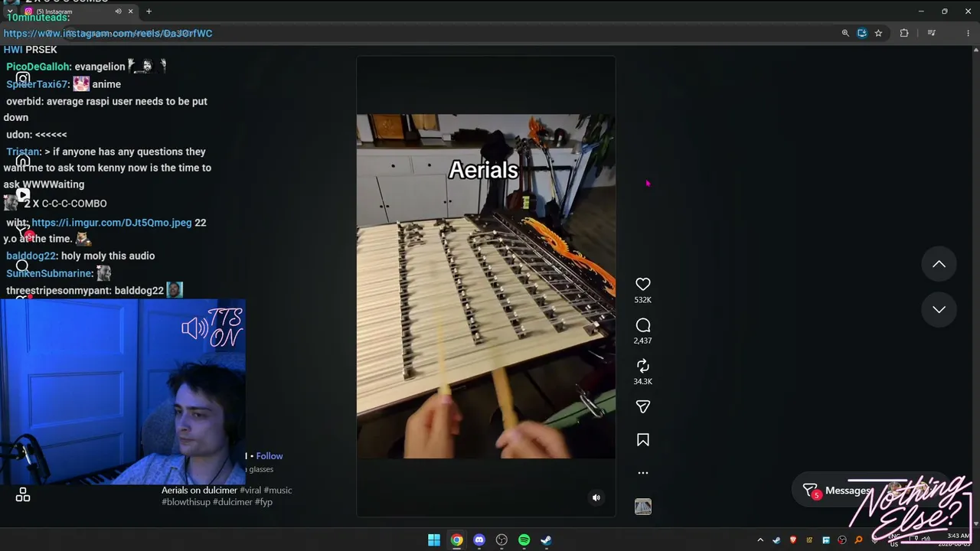Open the #viral hashtag

(250, 490)
